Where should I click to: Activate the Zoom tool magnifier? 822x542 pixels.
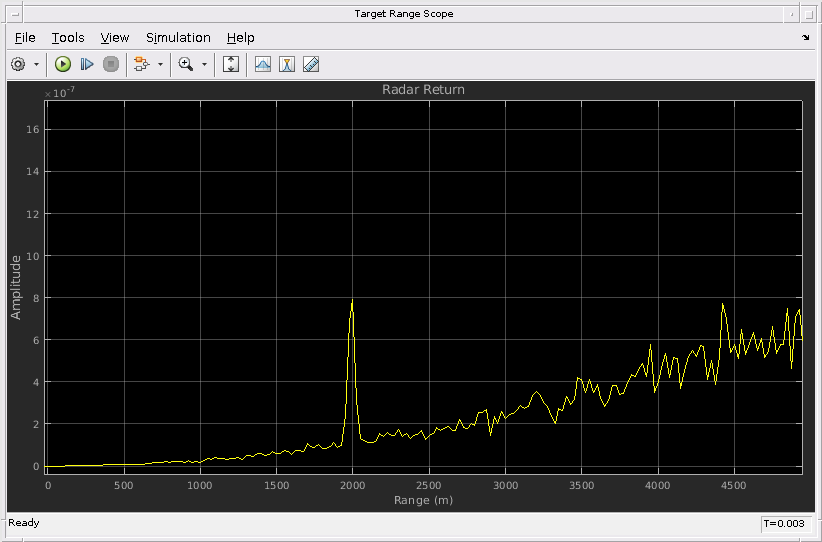click(x=186, y=64)
